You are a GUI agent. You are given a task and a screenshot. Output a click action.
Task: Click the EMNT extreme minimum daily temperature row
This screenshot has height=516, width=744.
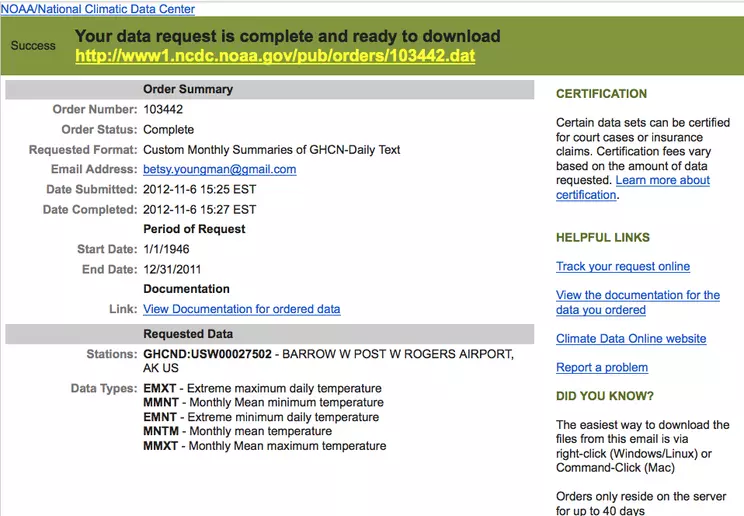pyautogui.click(x=261, y=417)
